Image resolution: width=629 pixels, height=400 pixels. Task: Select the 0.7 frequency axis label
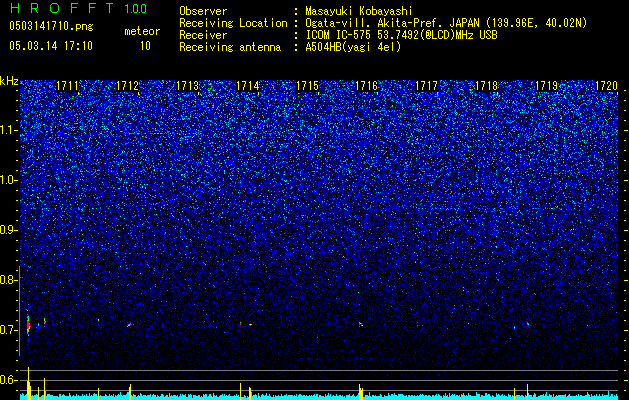tap(8, 330)
